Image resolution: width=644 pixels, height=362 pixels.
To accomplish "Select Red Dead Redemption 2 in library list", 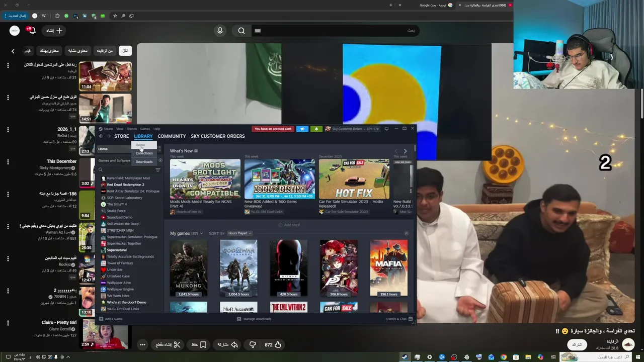I will click(125, 185).
